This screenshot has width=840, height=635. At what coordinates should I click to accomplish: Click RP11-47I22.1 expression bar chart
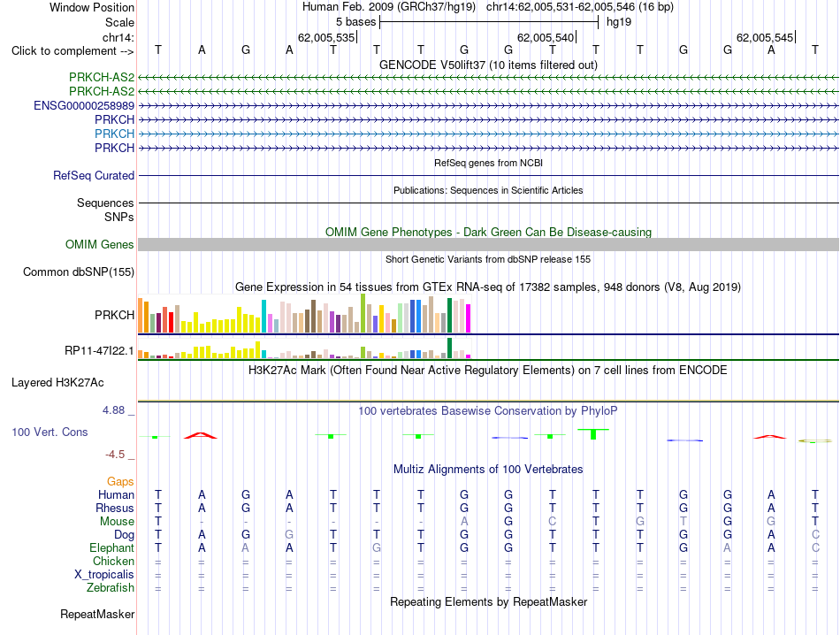click(304, 348)
